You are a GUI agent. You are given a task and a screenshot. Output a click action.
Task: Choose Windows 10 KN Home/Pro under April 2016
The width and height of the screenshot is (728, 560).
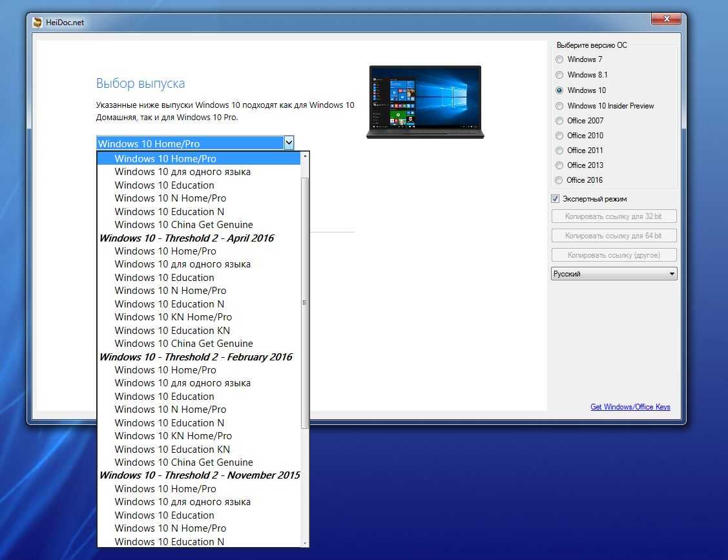point(173,317)
